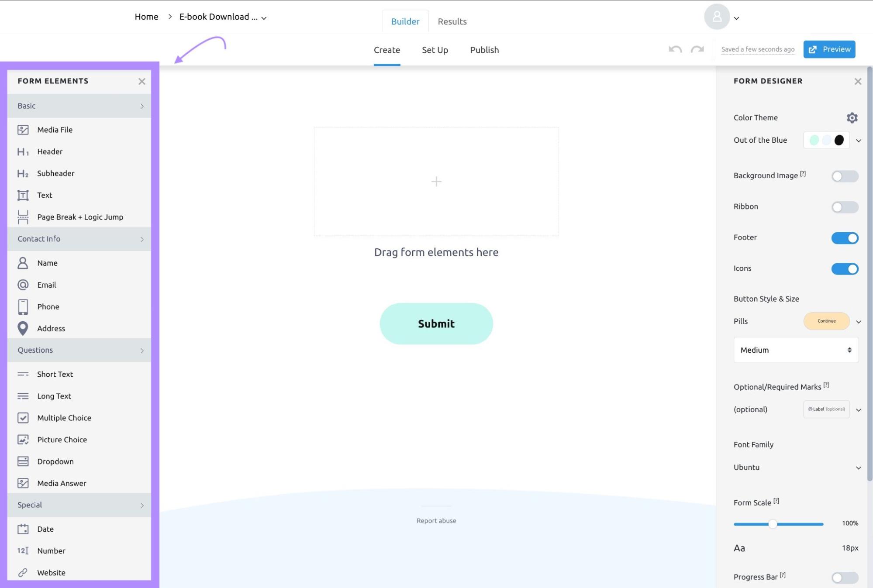Select the Date element
This screenshot has width=873, height=588.
[45, 529]
